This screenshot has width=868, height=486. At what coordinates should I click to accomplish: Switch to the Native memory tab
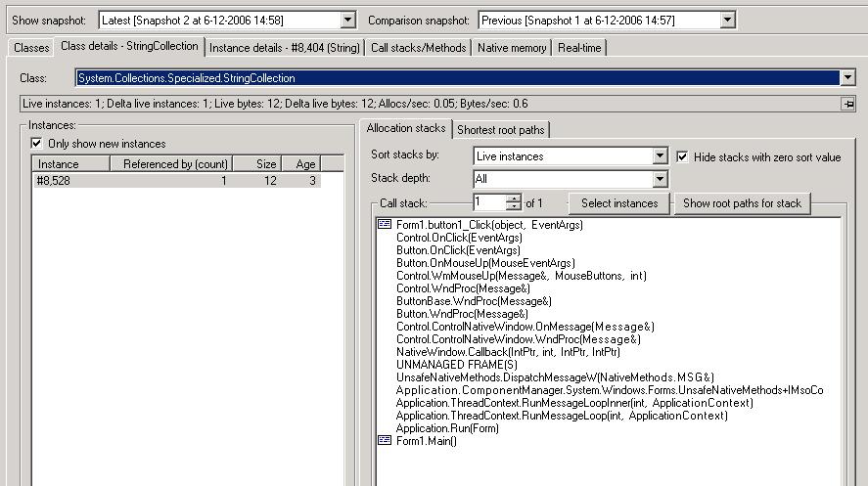(512, 48)
